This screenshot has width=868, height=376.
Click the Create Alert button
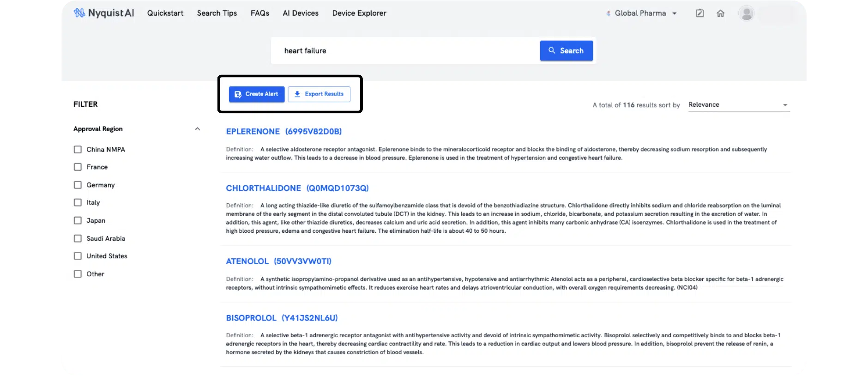pos(257,94)
